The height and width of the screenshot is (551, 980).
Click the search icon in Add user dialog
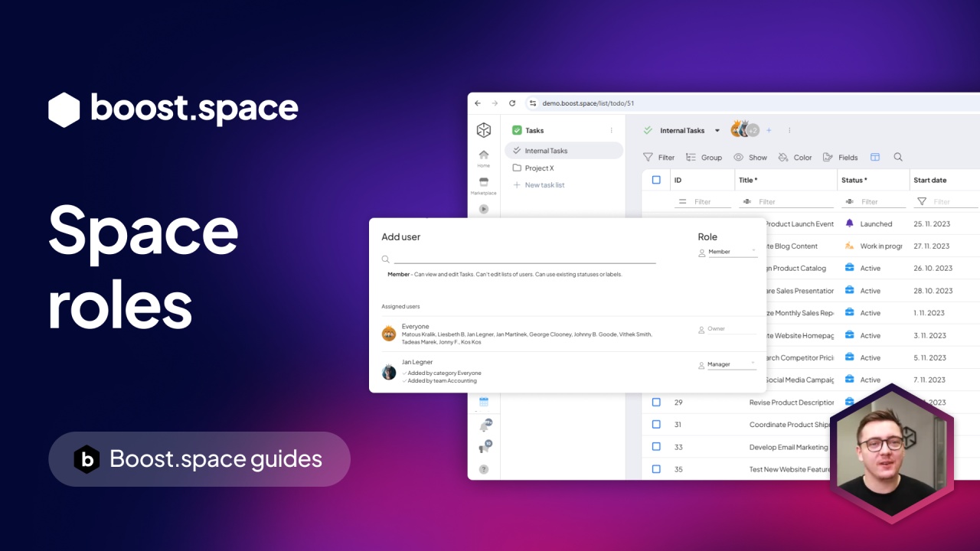click(x=386, y=259)
